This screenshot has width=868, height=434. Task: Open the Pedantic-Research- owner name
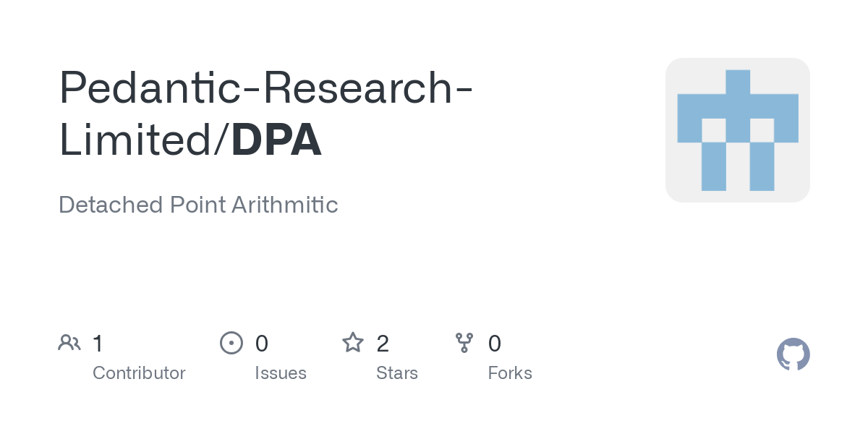point(266,87)
